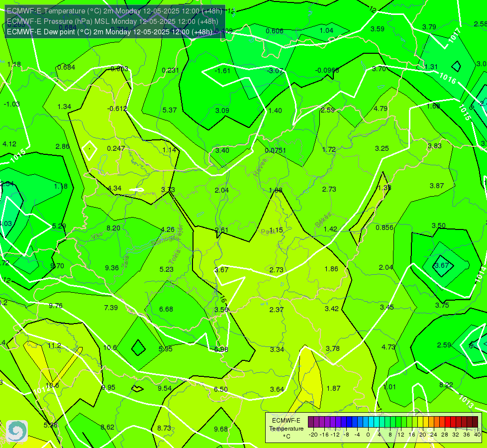
Task: Click the Zala county label
Action: tap(125, 262)
